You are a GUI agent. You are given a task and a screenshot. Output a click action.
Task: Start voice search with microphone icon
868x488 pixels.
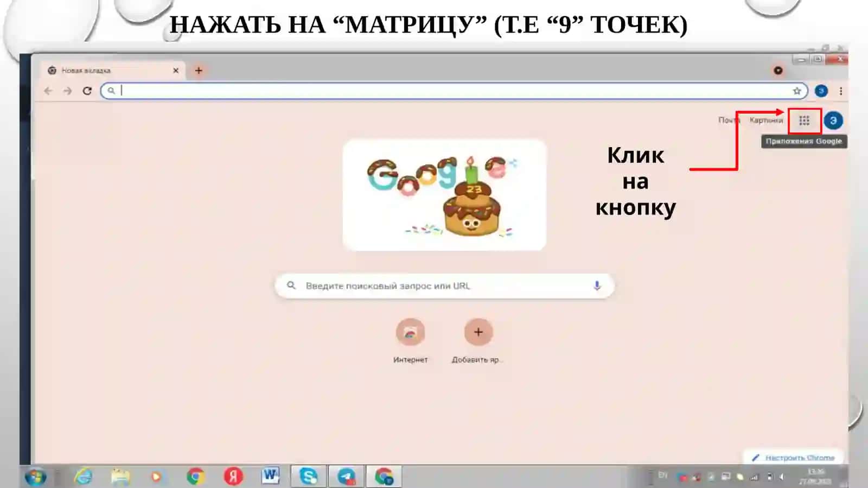tap(597, 286)
